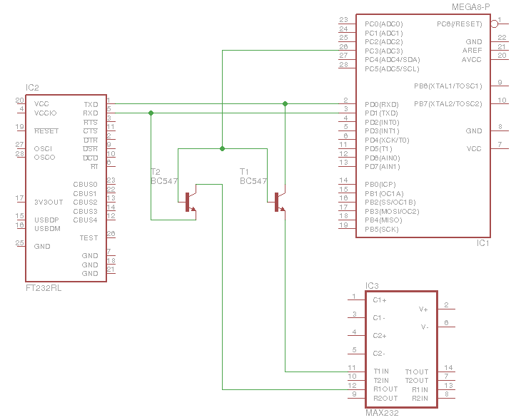
Task: Click the PC5(ADC5/SCL) pin label
Action: tap(392, 69)
